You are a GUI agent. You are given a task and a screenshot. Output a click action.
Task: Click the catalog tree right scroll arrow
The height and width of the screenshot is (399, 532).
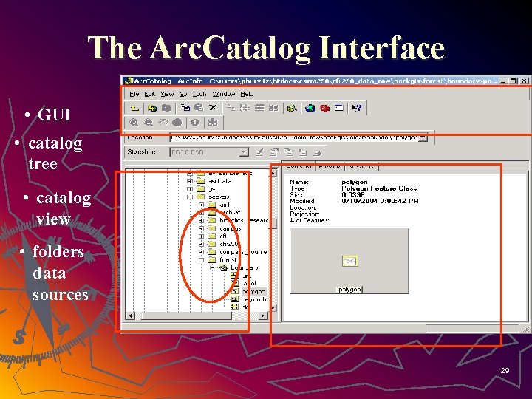pos(263,316)
